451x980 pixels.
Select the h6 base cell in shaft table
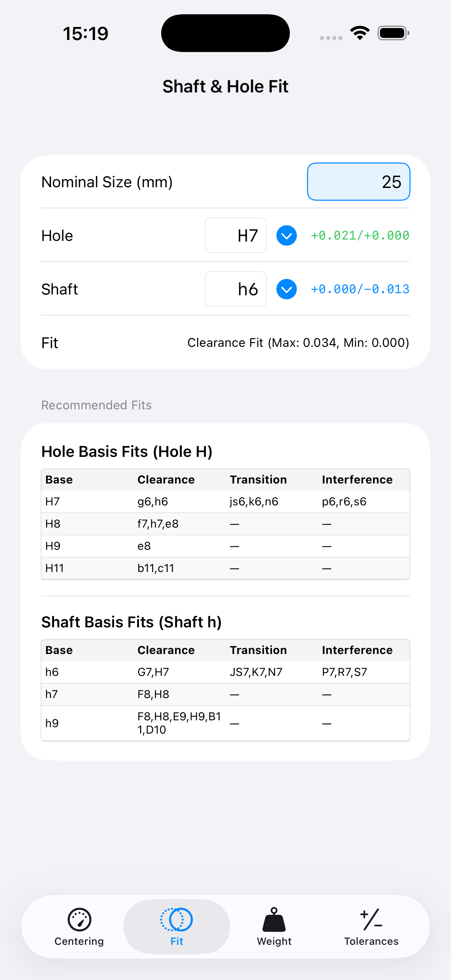(x=52, y=672)
